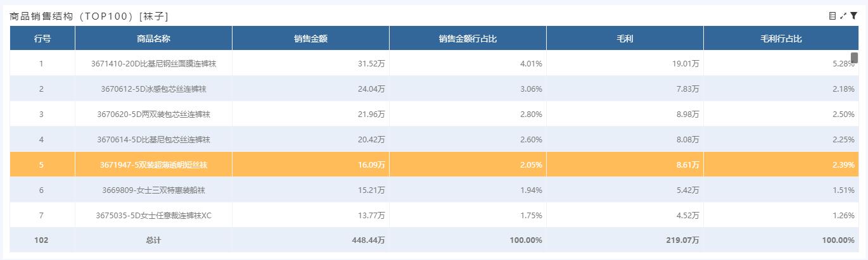The height and width of the screenshot is (260, 868).
Task: Click product 3675035-5D女士任意裁连裤袜XC
Action: (x=153, y=215)
